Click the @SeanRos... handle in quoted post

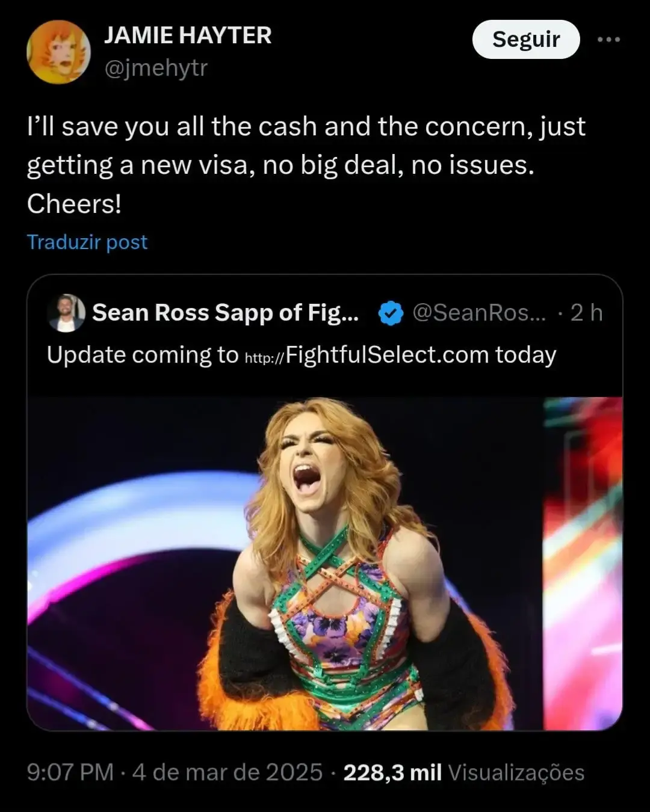click(479, 313)
